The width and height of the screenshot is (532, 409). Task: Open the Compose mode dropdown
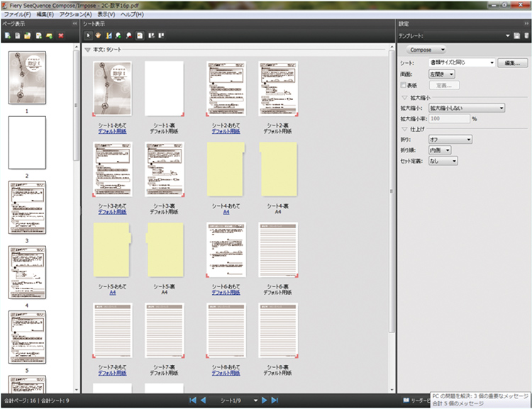click(x=426, y=50)
